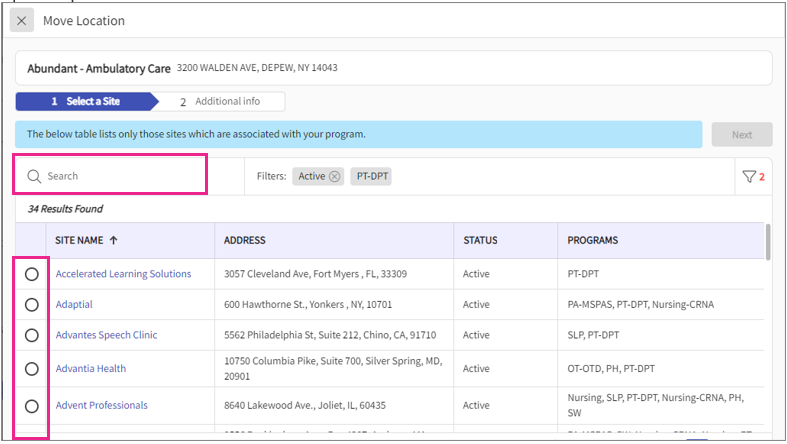Switch to Select a Site step
Screen dimensions: 787x444
tap(85, 101)
